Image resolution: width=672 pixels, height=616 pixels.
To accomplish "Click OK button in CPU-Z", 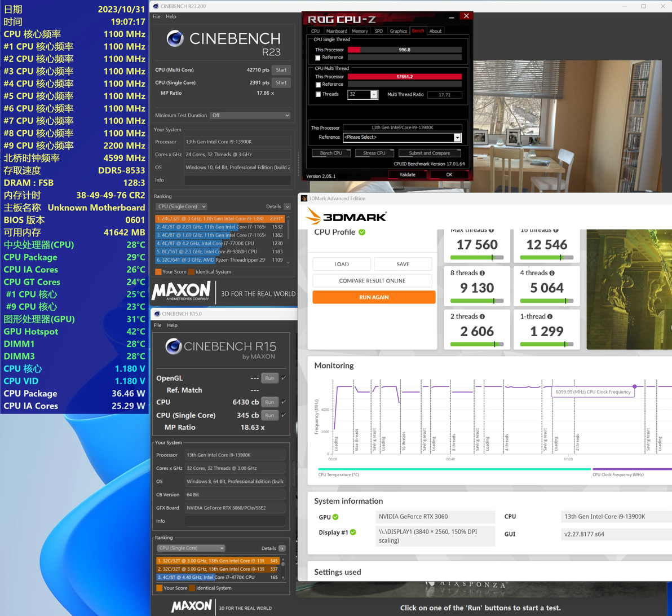I will 449,175.
